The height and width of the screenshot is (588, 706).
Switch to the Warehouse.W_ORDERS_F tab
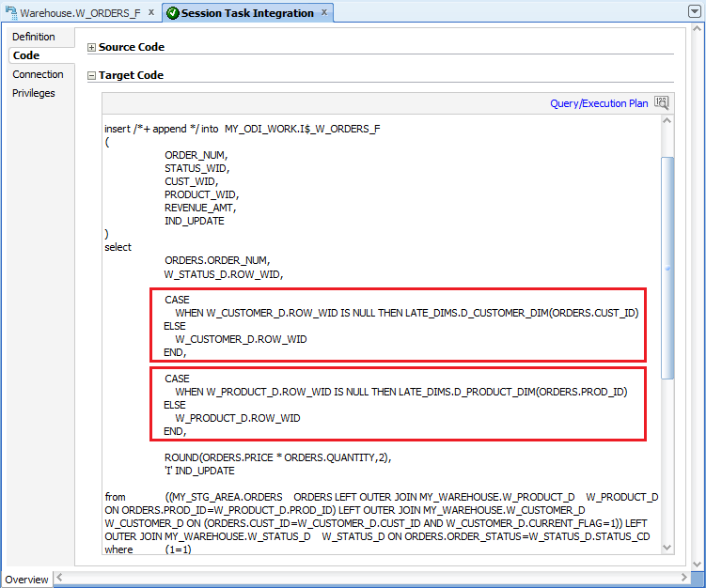tap(80, 13)
